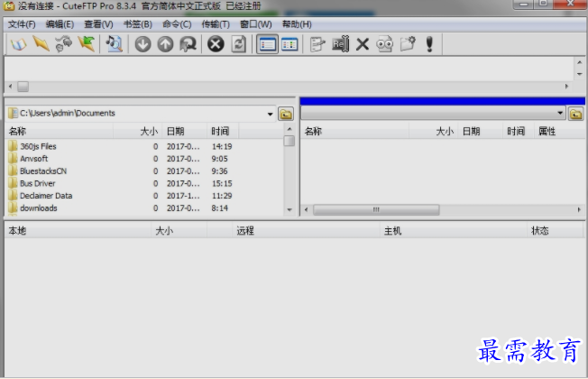Sort local files by 名称 column
This screenshot has width=588, height=379.
pyautogui.click(x=60, y=132)
